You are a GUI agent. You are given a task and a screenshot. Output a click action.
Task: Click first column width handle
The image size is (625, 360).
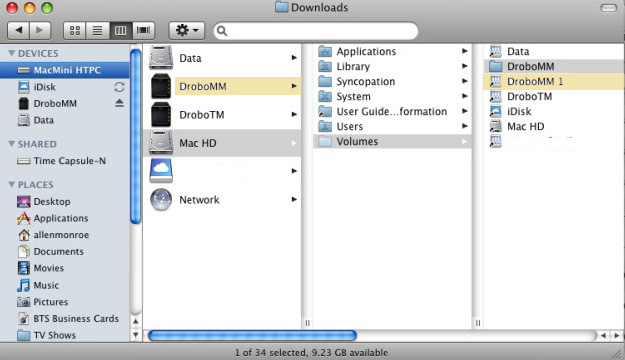pos(307,323)
